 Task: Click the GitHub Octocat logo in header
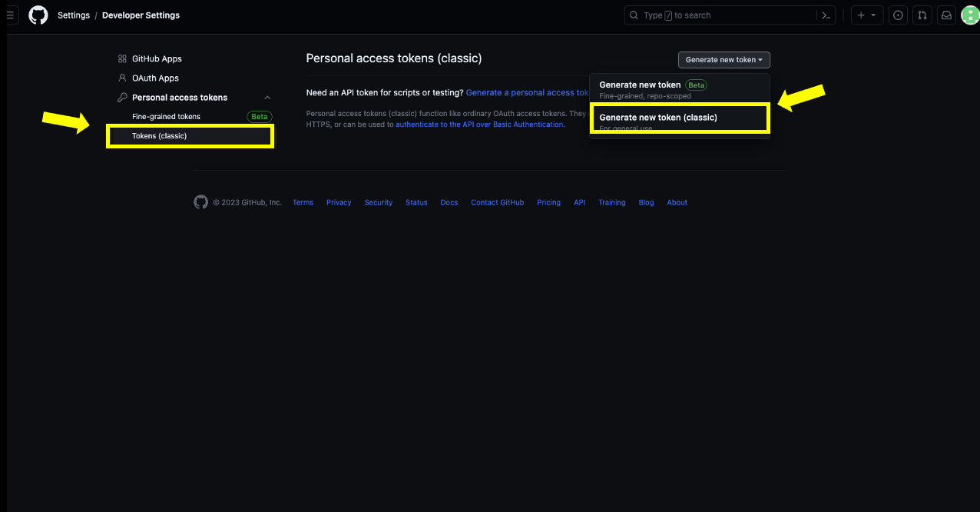point(38,15)
